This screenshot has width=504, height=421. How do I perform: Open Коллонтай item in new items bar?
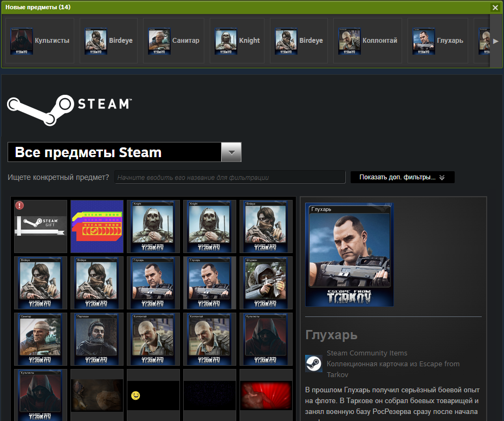pyautogui.click(x=368, y=41)
